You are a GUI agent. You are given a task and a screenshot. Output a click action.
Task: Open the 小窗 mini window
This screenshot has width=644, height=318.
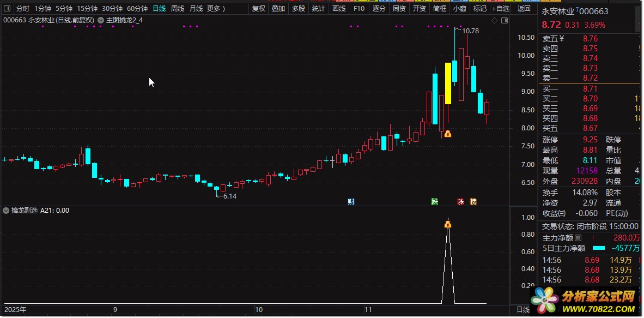(x=460, y=9)
